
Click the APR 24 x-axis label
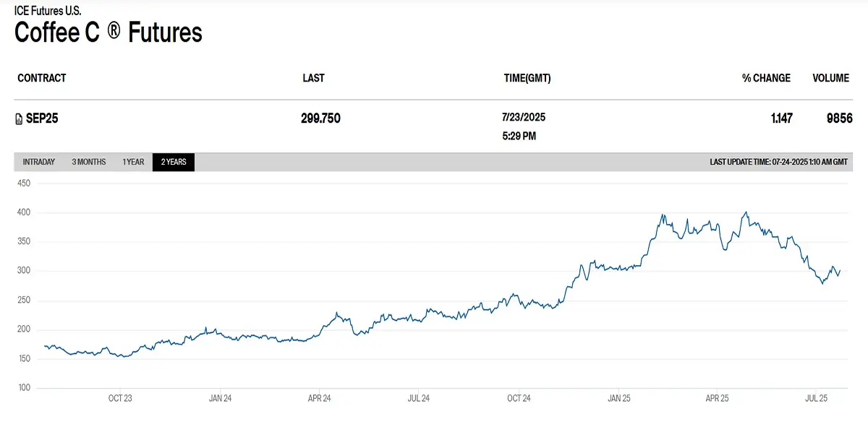pos(319,398)
